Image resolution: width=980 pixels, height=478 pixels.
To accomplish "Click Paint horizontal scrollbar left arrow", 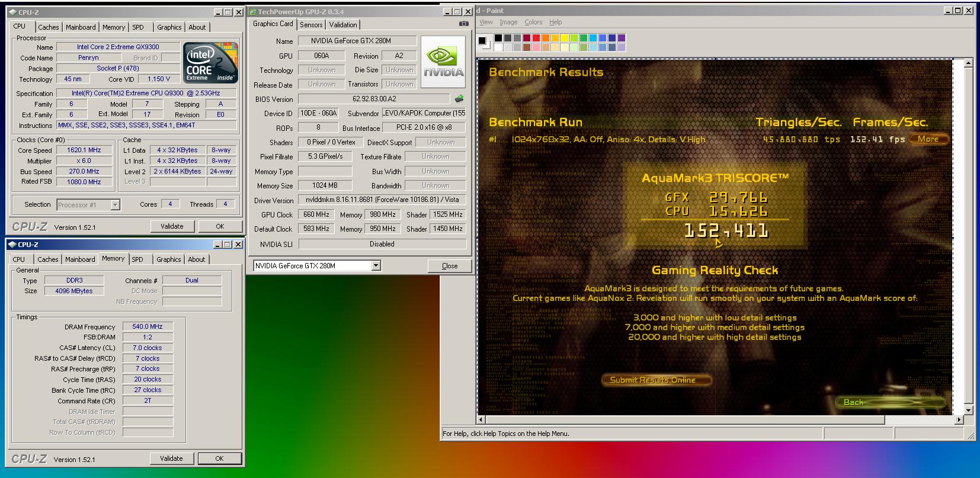I will click(x=481, y=420).
